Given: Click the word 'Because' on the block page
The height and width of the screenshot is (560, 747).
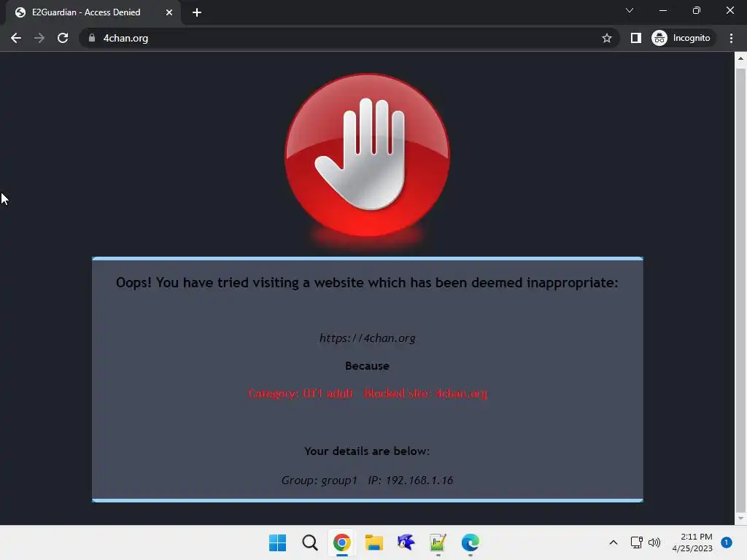Looking at the screenshot, I should tap(368, 366).
